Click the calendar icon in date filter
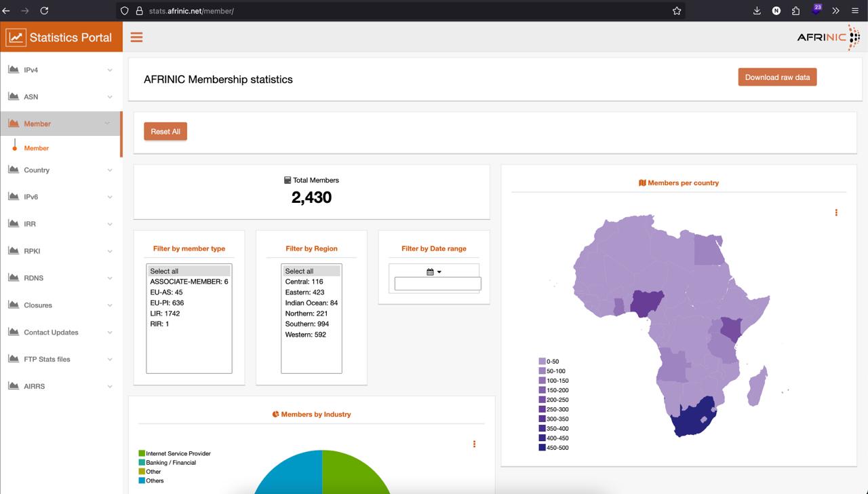868x494 pixels. tap(430, 271)
